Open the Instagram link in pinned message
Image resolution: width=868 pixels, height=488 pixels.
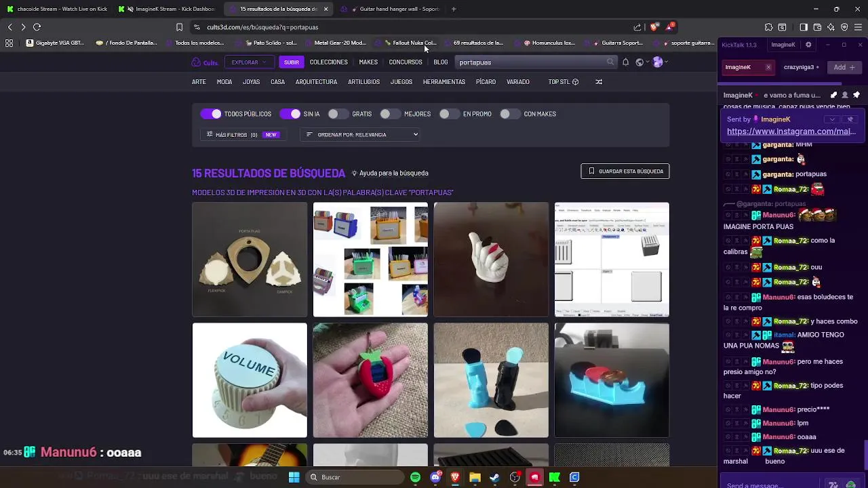[x=791, y=131]
